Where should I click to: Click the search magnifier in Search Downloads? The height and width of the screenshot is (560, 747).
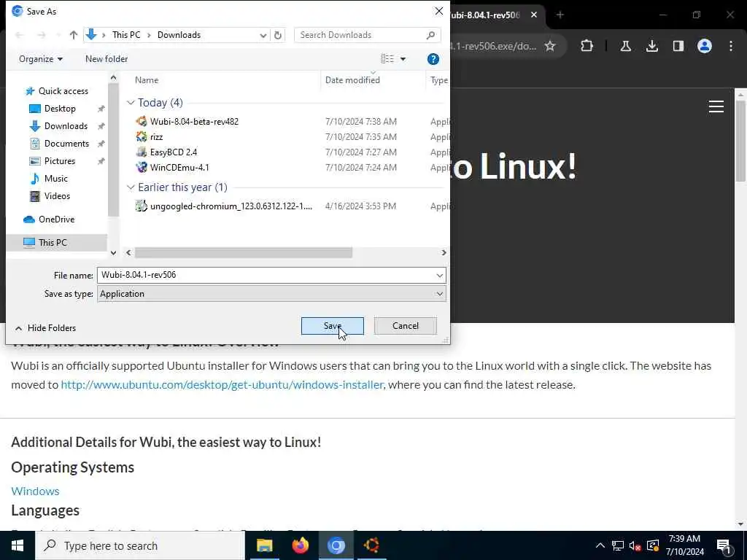(x=430, y=35)
